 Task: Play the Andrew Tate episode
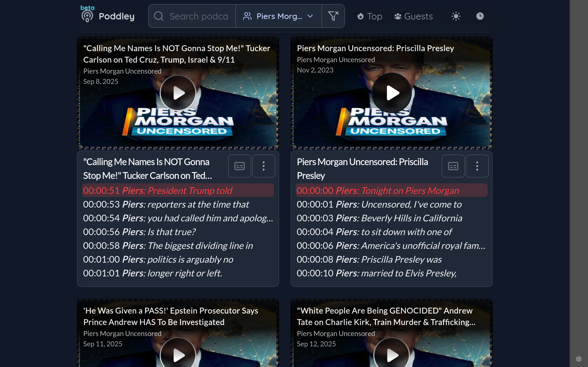tap(391, 355)
